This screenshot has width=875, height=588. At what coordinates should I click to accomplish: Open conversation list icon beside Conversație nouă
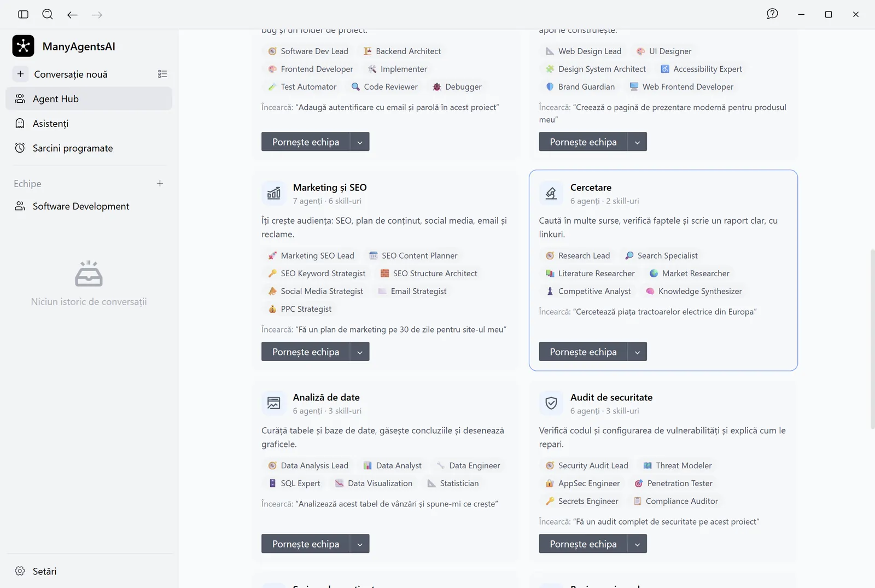point(162,74)
